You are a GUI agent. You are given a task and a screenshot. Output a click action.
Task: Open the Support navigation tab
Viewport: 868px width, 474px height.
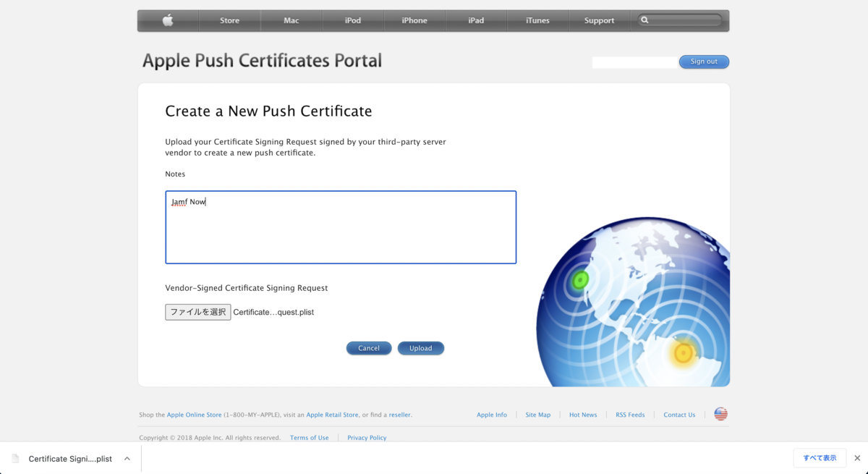tap(599, 20)
